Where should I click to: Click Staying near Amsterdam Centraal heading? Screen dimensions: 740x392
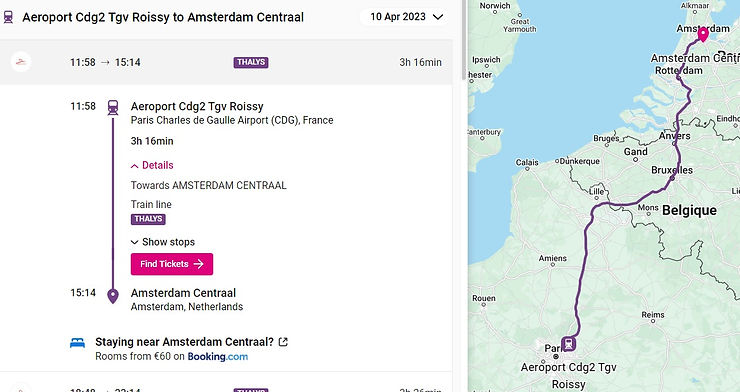185,342
